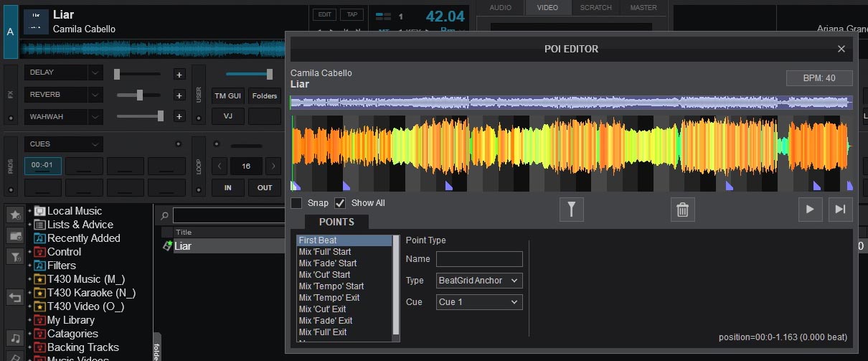Click the Recently Added folder icon
868x361 pixels.
pos(40,238)
